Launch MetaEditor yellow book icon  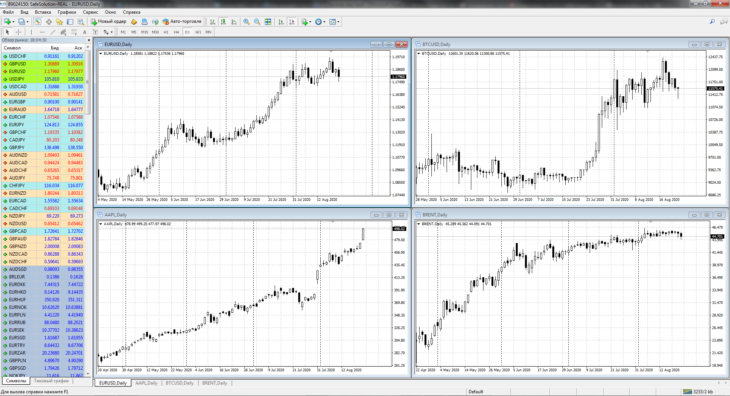point(134,22)
